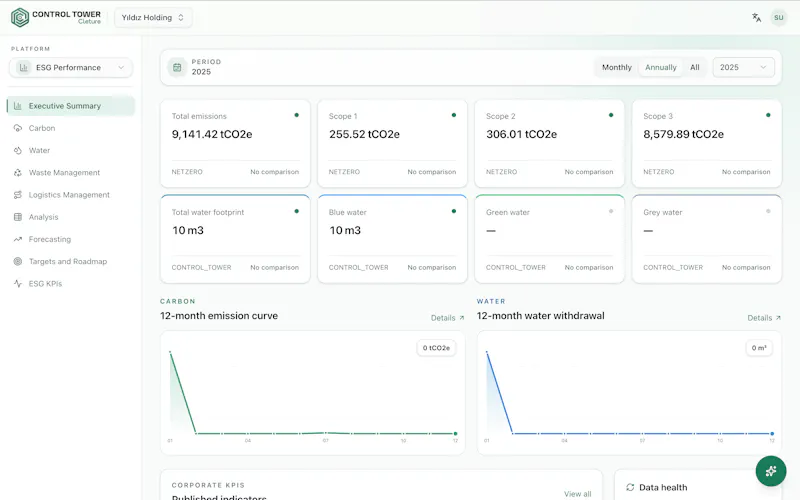Image resolution: width=800 pixels, height=500 pixels.
Task: Click the 0 tCO2e chart value badge
Action: click(436, 348)
